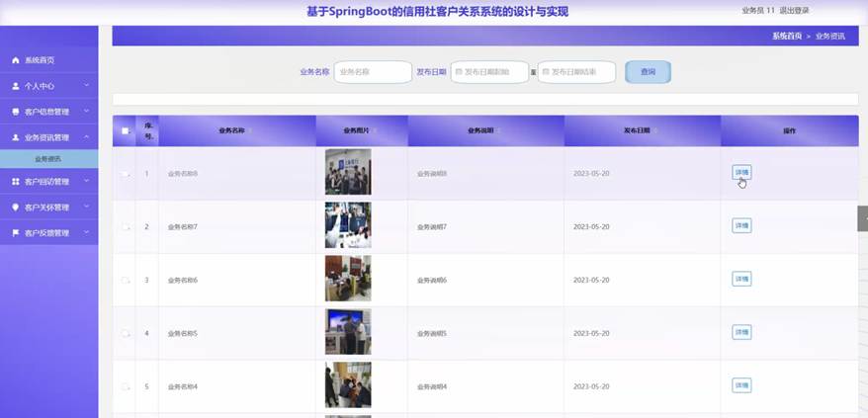The width and height of the screenshot is (868, 418).
Task: Click the icon beside 客户信息管理
Action: coord(16,112)
